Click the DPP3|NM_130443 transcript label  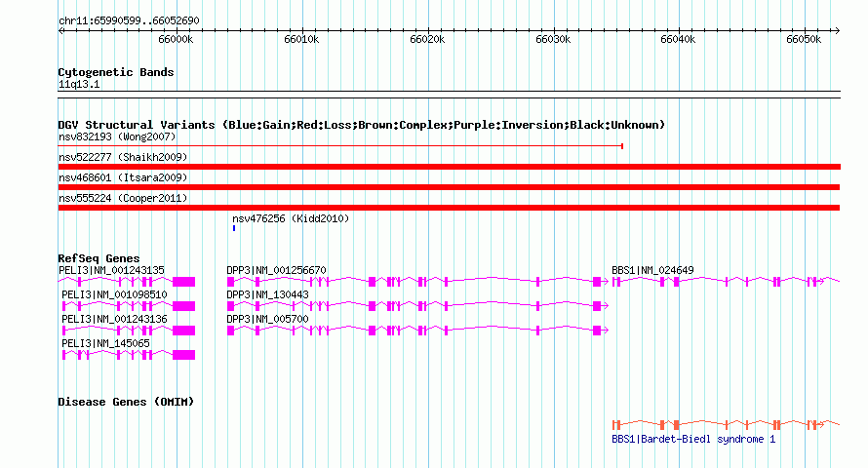pos(267,294)
